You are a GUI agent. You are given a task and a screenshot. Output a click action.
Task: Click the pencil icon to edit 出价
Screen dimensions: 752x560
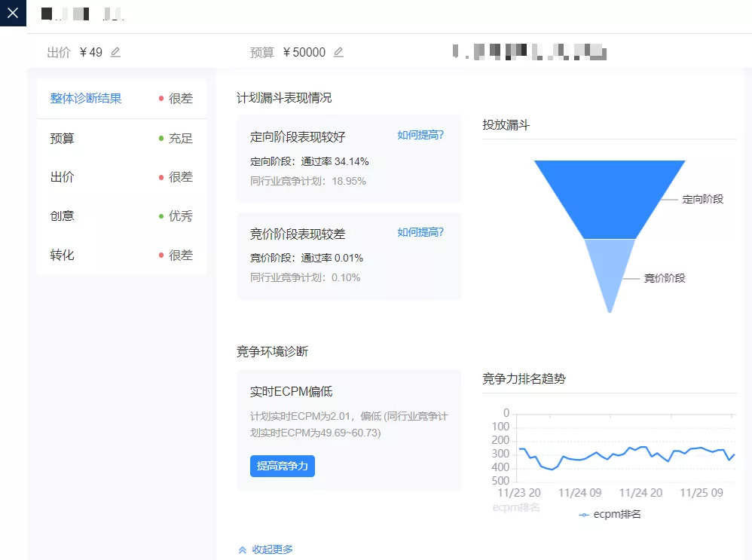[x=116, y=51]
